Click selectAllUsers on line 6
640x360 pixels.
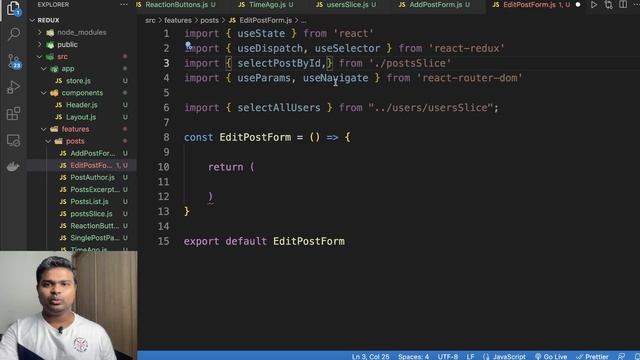(279, 108)
